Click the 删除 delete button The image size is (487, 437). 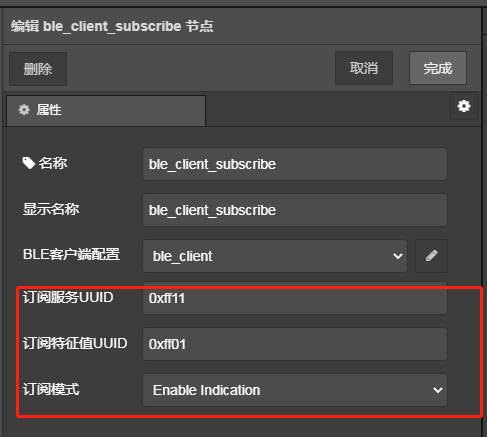point(38,69)
